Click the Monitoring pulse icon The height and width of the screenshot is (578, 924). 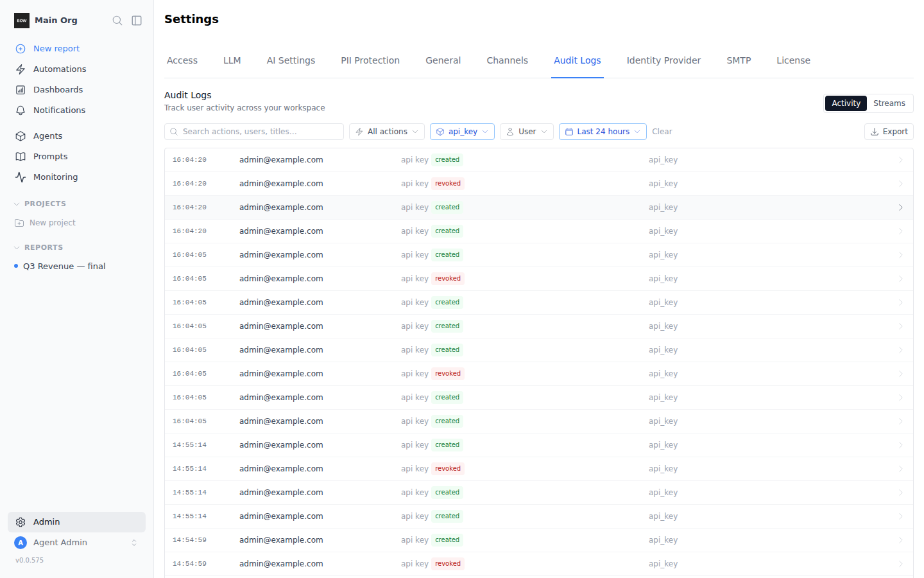[21, 177]
